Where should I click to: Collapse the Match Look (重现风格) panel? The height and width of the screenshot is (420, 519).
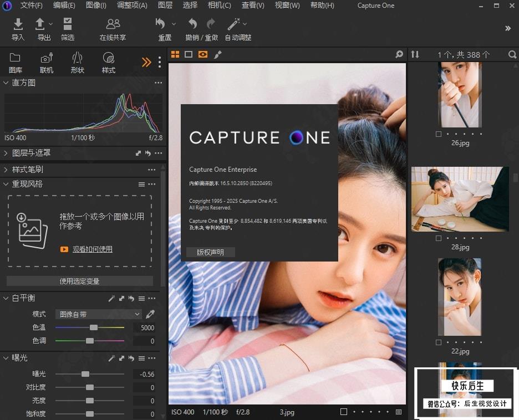click(x=6, y=184)
